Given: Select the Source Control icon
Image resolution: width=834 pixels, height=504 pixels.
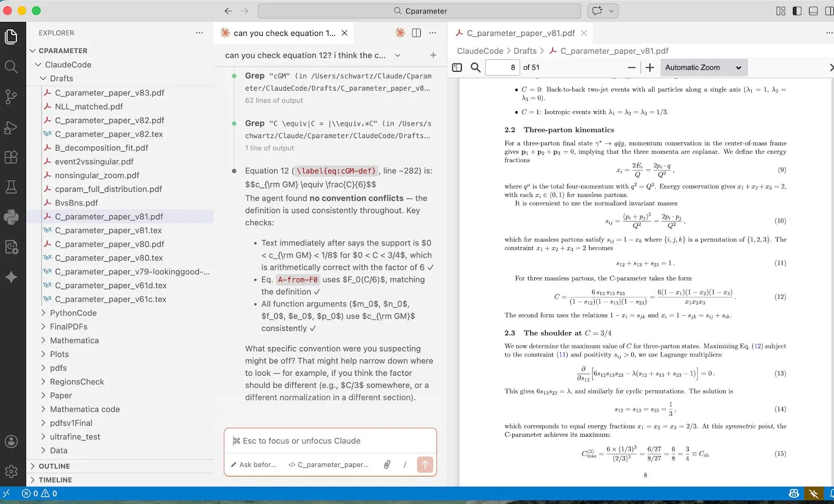Looking at the screenshot, I should [x=11, y=97].
